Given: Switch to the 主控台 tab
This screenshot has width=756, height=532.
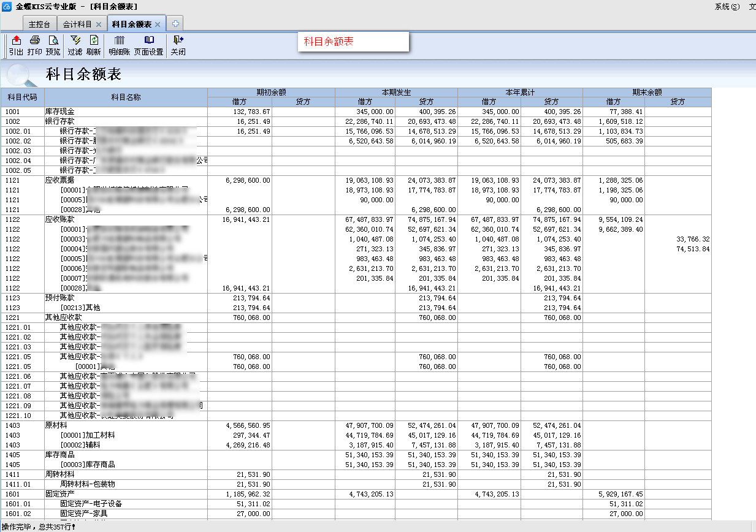Looking at the screenshot, I should 40,25.
